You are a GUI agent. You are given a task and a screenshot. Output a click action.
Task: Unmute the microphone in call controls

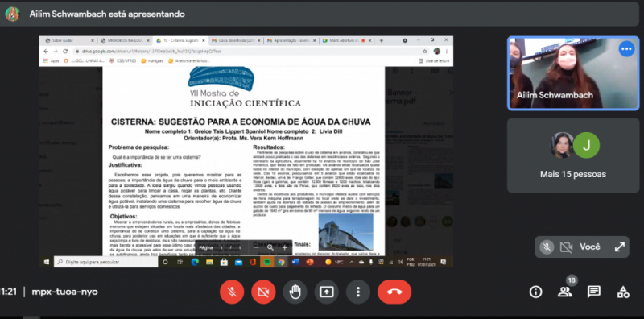232,292
